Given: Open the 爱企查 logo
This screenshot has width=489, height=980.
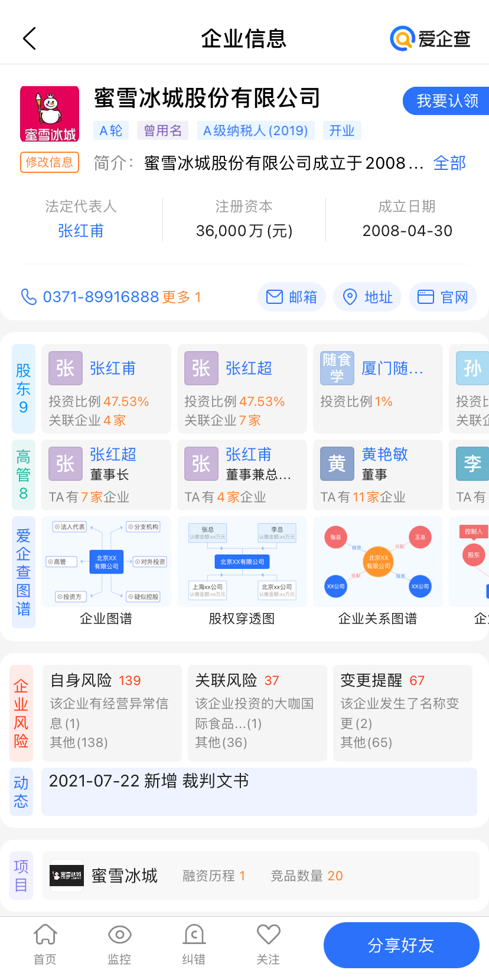Looking at the screenshot, I should pyautogui.click(x=431, y=39).
